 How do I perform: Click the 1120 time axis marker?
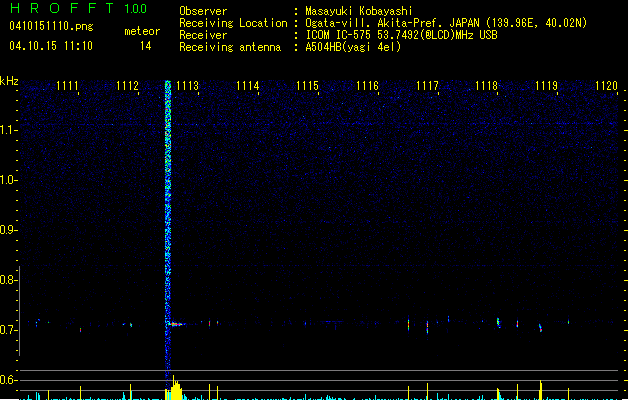tap(607, 86)
